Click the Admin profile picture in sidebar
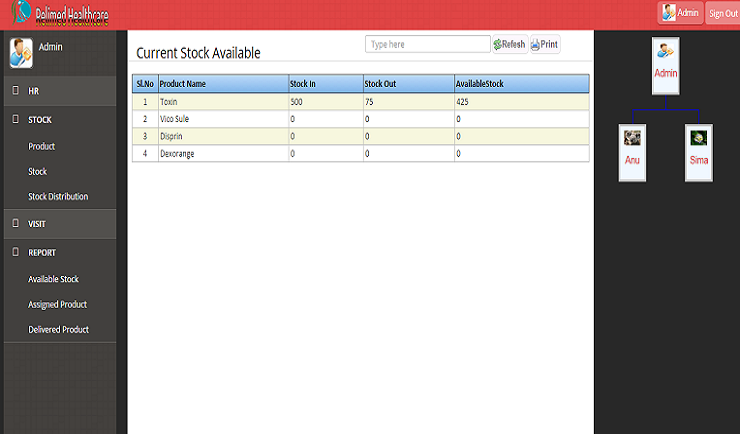The image size is (740, 434). [x=20, y=51]
